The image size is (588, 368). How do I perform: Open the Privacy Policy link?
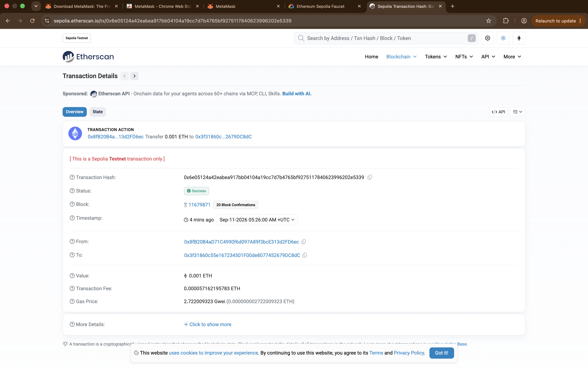(409, 353)
